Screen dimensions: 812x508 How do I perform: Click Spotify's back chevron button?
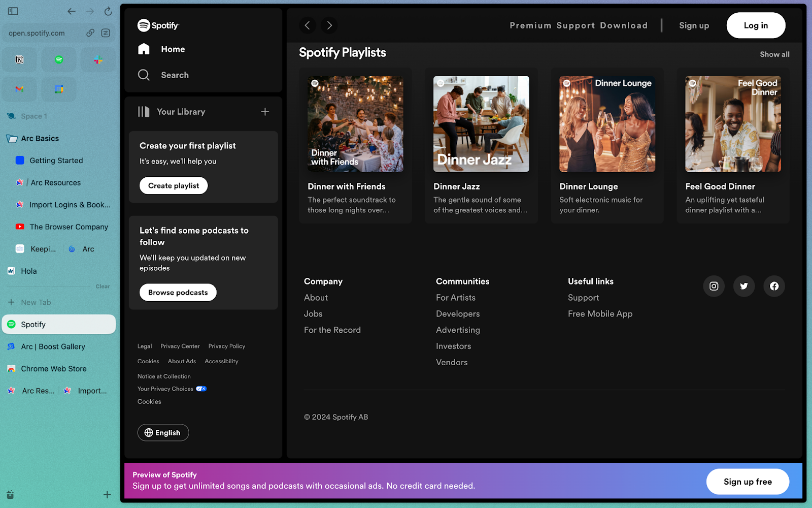click(307, 25)
